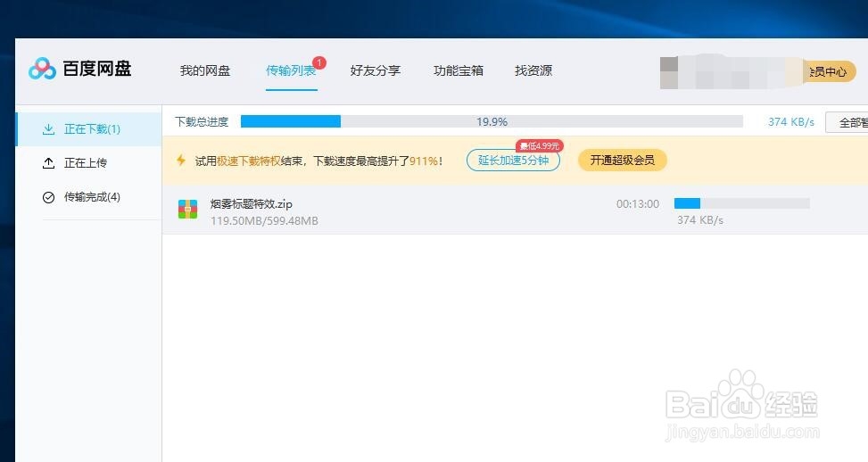Click the 烟雾标题特效.zip file progress bar
The height and width of the screenshot is (462, 868).
click(742, 203)
